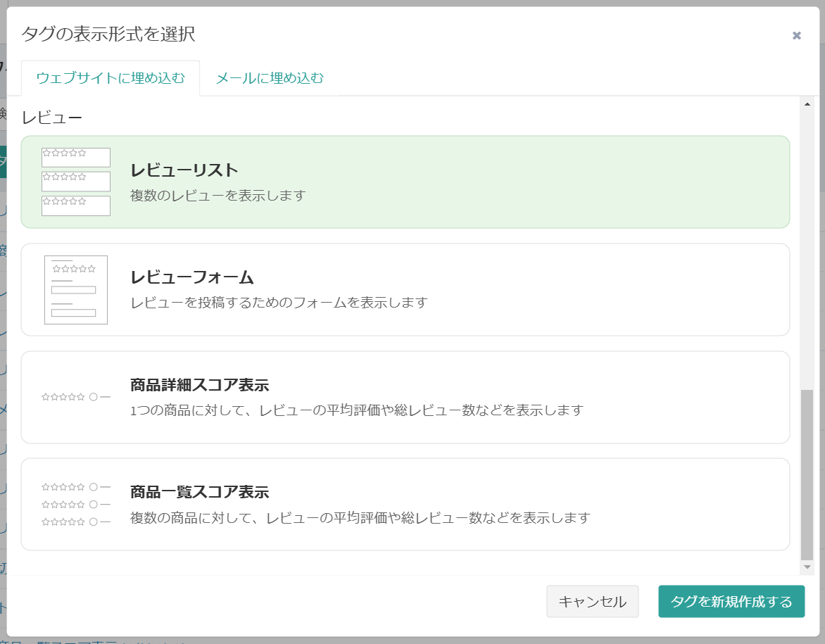The image size is (825, 644).
Task: Click the タグを新規作成する button
Action: point(731,601)
